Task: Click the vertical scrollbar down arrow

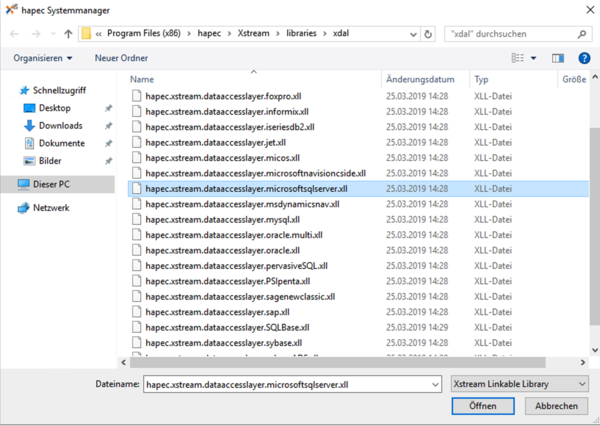Action: click(x=595, y=349)
